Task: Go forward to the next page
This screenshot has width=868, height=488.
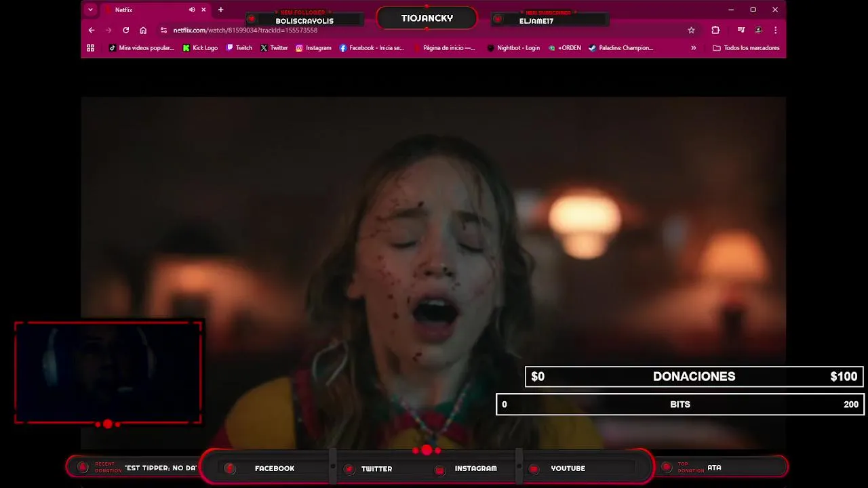Action: [108, 30]
